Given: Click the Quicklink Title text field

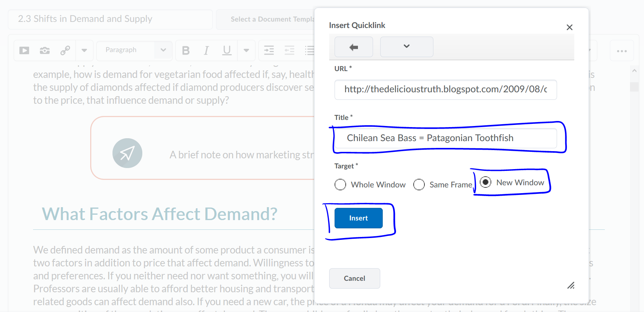Looking at the screenshot, I should coord(445,138).
